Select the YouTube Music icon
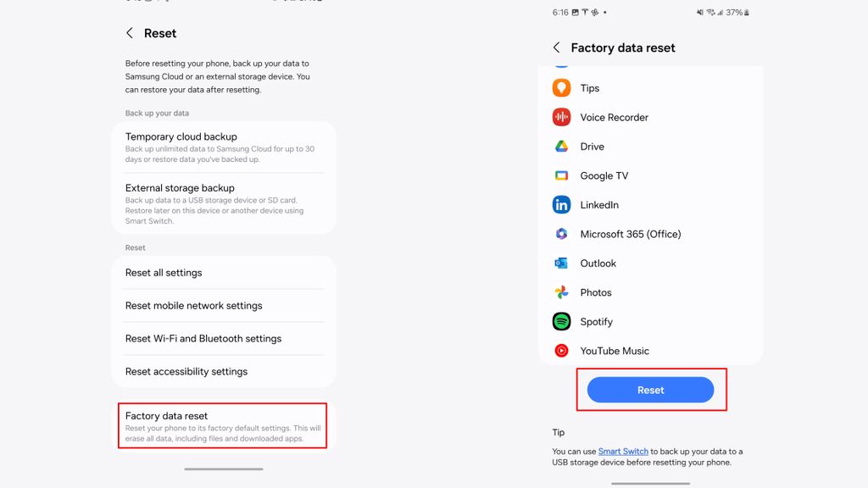 (x=561, y=350)
